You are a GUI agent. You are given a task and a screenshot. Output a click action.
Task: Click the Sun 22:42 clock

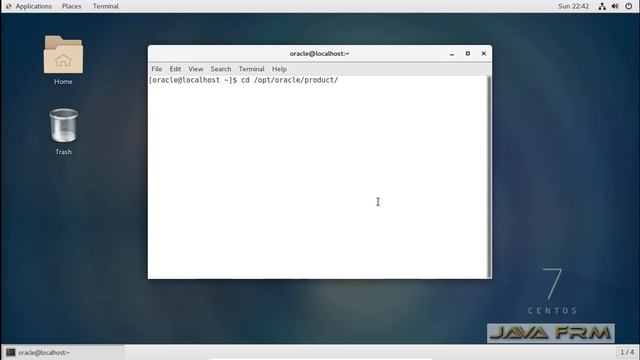pyautogui.click(x=573, y=6)
